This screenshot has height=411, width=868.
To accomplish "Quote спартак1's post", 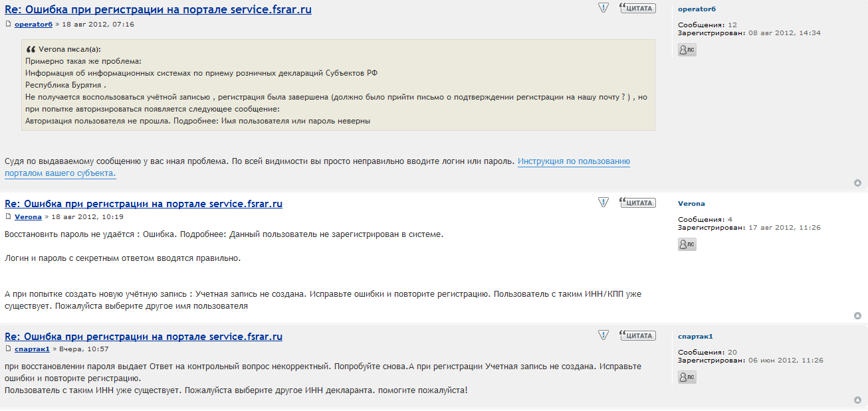I will [x=637, y=335].
